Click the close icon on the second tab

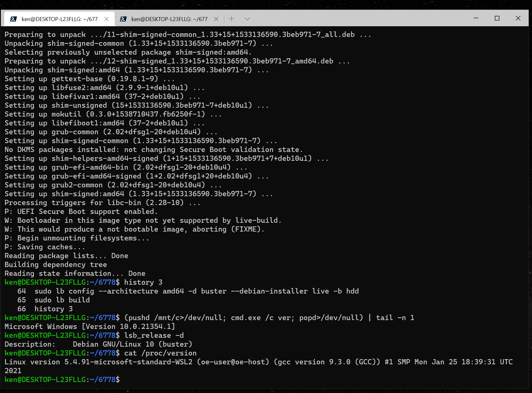click(216, 19)
